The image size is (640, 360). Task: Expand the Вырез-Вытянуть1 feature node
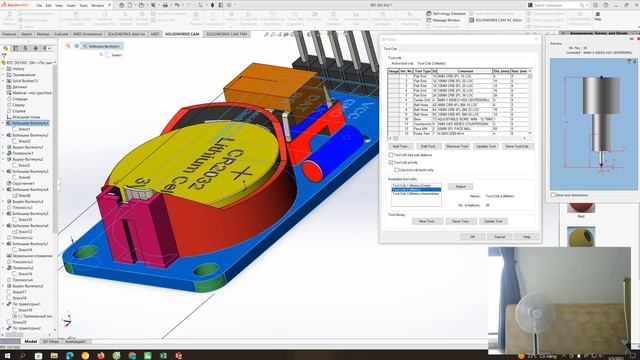coord(3,147)
